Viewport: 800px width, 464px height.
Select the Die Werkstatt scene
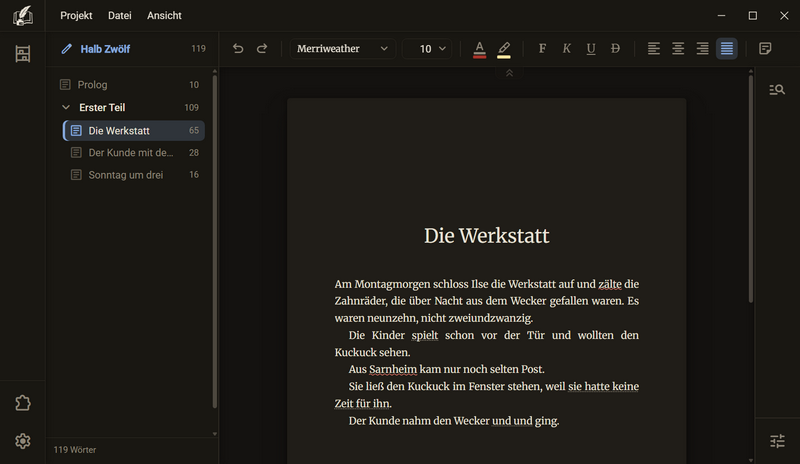click(134, 131)
